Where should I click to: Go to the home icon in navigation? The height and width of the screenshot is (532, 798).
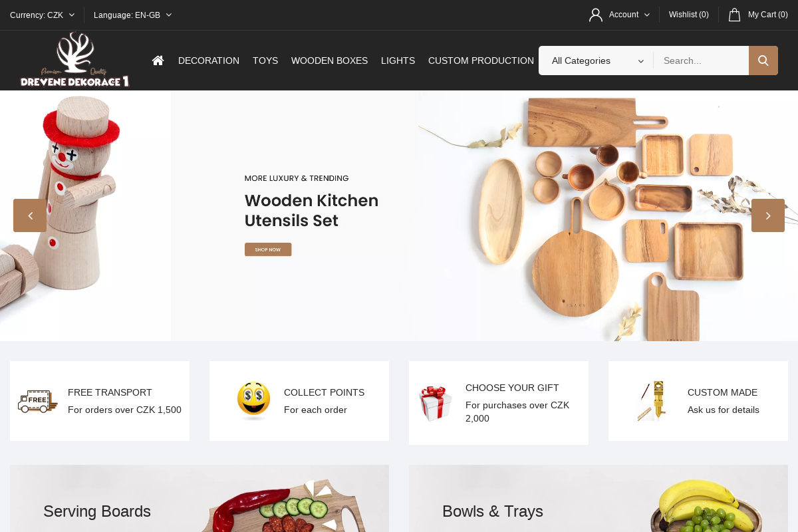tap(158, 61)
